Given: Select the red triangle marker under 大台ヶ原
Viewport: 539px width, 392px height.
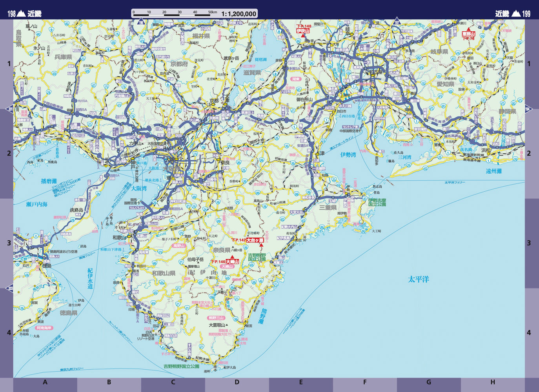Looking at the screenshot, I should coord(261,245).
